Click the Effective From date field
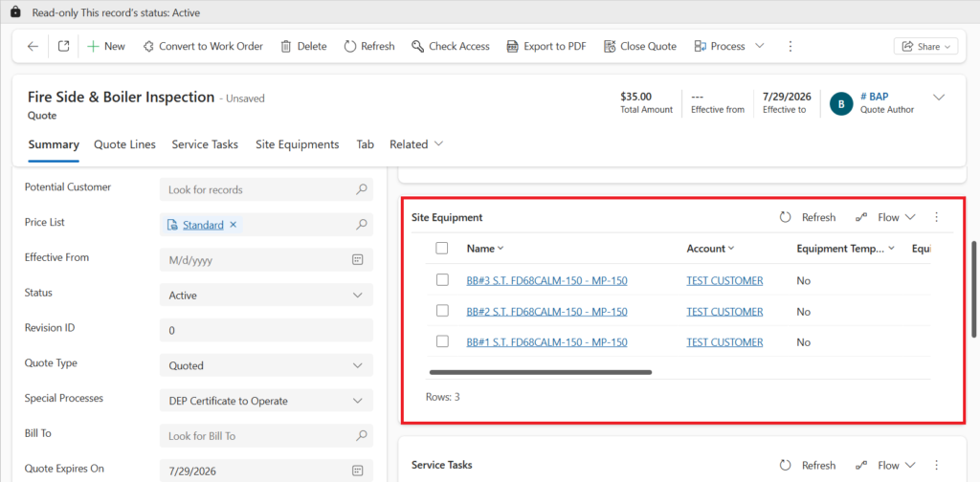 point(266,260)
